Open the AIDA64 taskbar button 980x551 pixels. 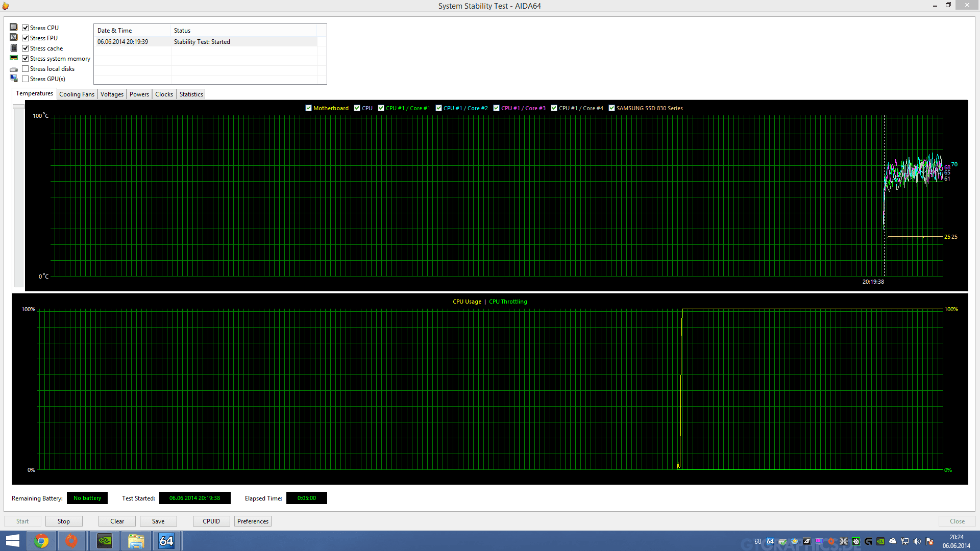166,541
